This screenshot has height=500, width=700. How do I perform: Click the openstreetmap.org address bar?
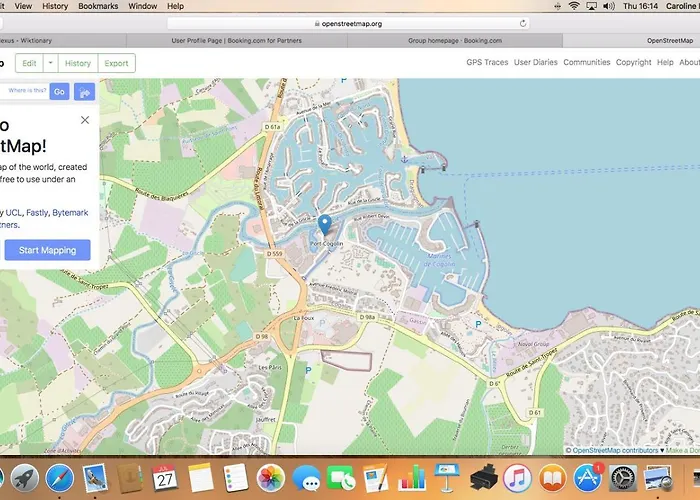348,24
